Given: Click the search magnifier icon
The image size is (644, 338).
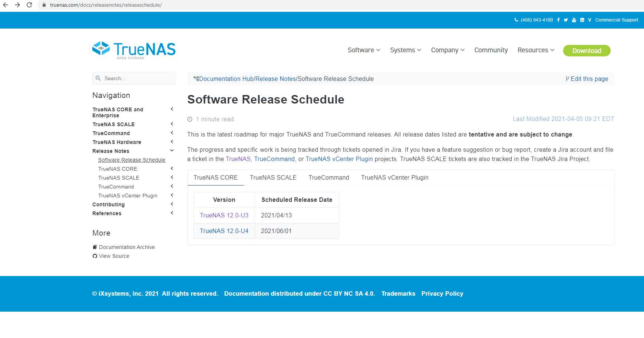Looking at the screenshot, I should coord(98,78).
